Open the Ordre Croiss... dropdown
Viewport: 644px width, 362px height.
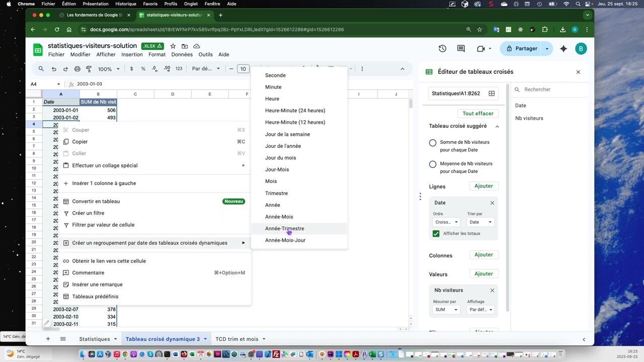point(446,222)
